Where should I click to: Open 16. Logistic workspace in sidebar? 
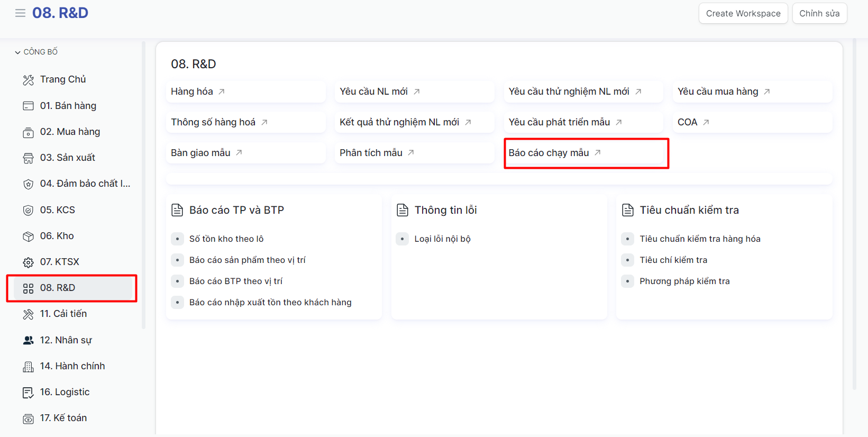tap(65, 392)
